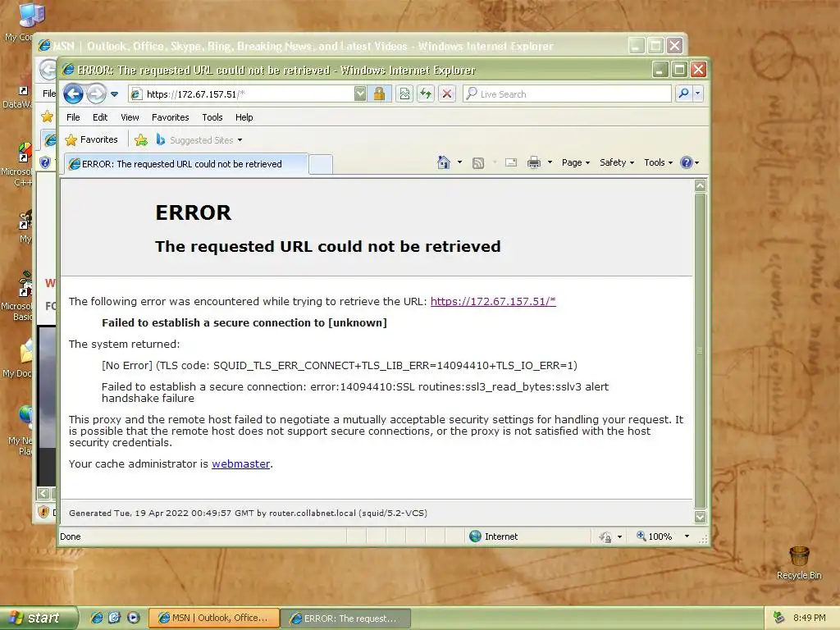The image size is (840, 630).
Task: Click the Stop loading red X icon
Action: [x=447, y=94]
